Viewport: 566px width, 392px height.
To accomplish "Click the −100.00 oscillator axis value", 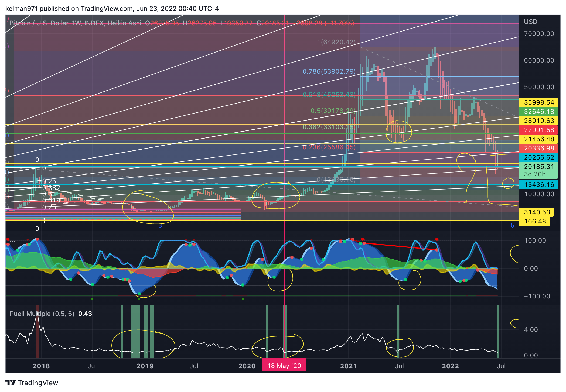I will tap(537, 296).
